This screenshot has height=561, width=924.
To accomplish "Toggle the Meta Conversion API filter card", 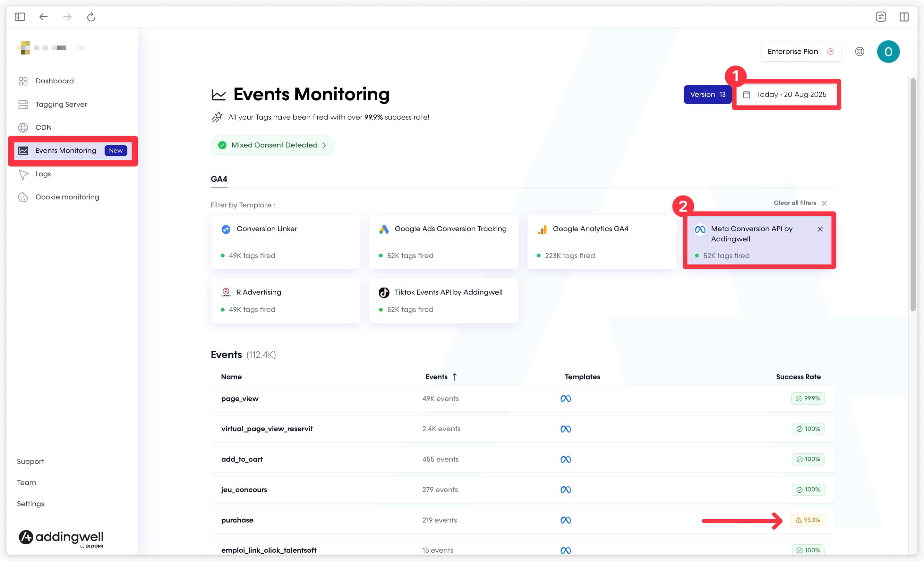I will tap(759, 241).
